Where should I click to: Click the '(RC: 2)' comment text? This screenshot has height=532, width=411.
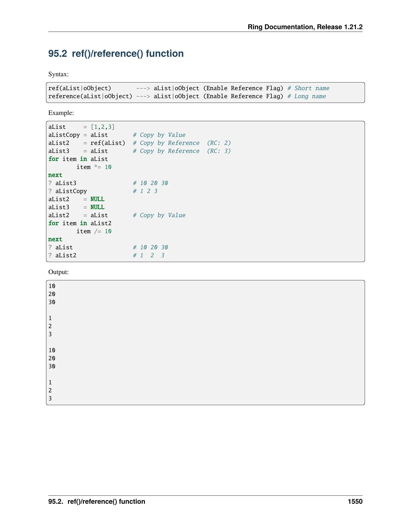click(x=219, y=143)
